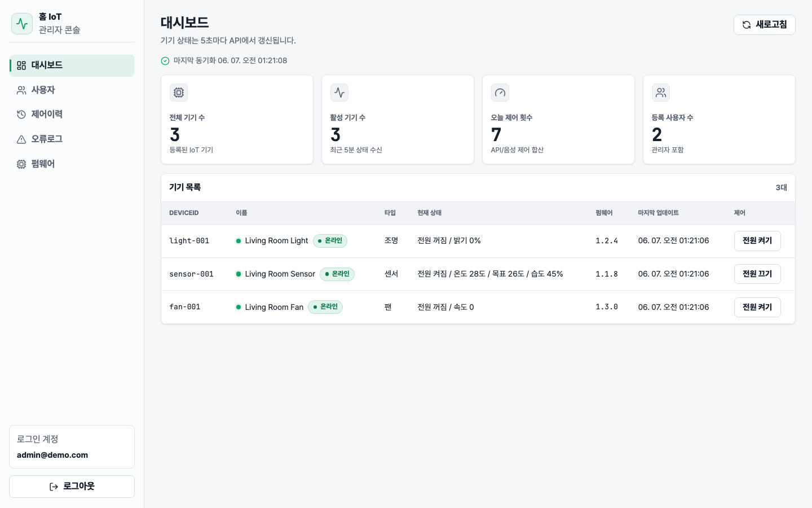Click the 타입 column header
The image size is (812, 508).
pos(390,213)
